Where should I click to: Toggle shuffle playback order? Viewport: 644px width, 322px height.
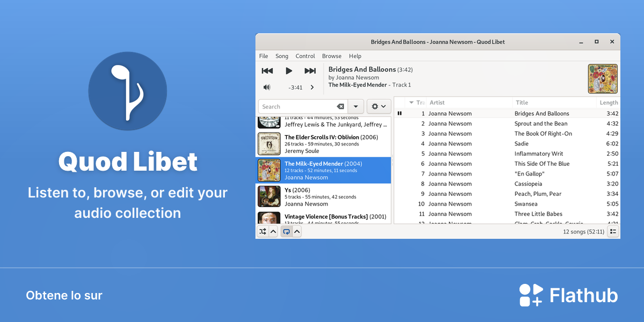262,232
